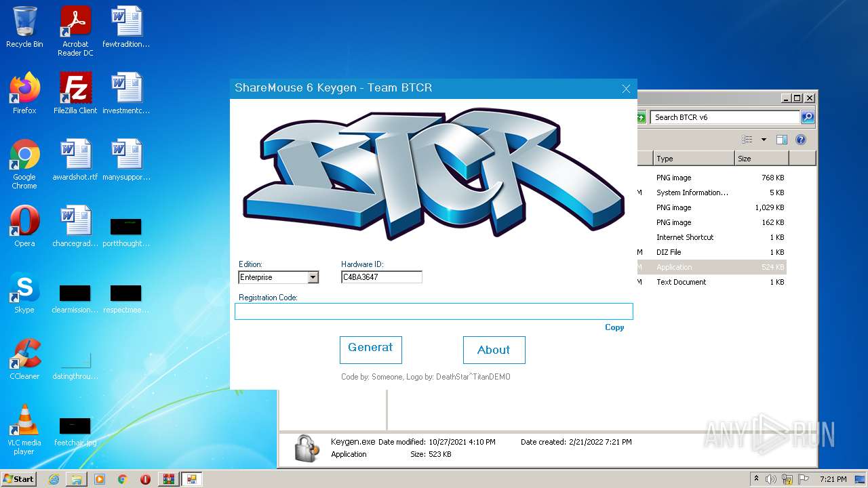Click the Search BTCR v6 box in Explorer
The height and width of the screenshot is (488, 868).
click(725, 117)
